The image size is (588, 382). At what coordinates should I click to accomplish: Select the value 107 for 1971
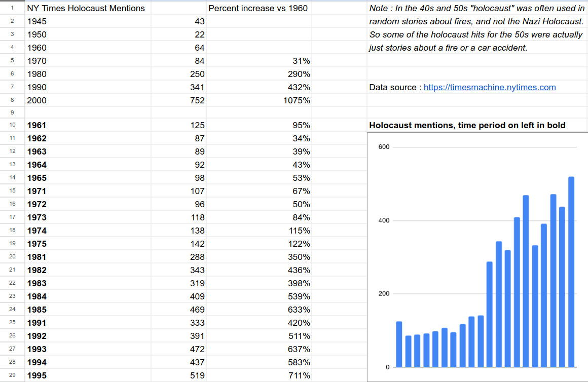click(x=179, y=191)
